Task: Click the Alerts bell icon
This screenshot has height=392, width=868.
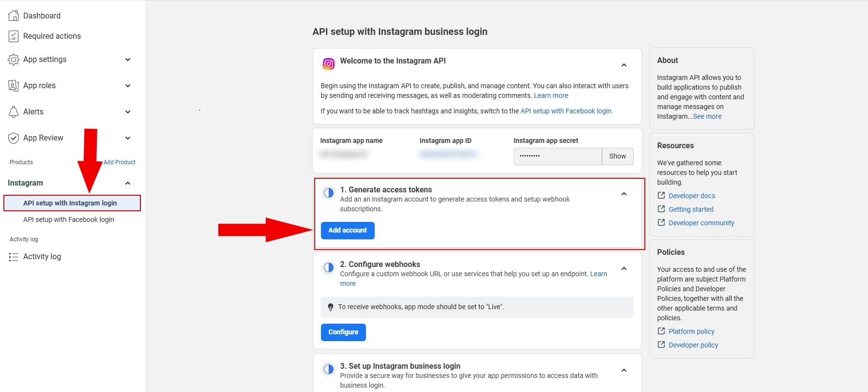Action: tap(14, 112)
